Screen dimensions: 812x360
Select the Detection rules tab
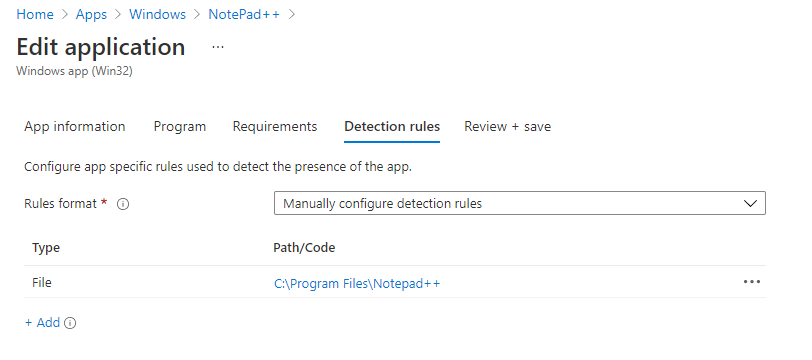[x=392, y=126]
